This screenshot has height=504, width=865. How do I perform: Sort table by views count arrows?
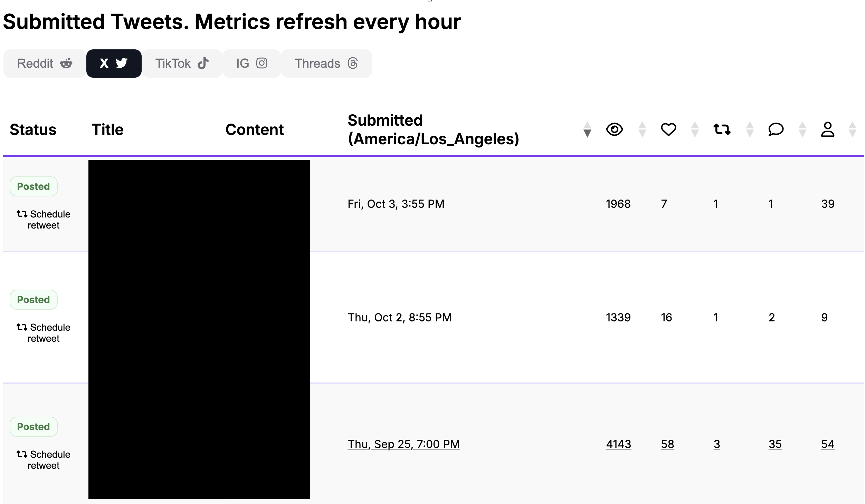pyautogui.click(x=642, y=129)
